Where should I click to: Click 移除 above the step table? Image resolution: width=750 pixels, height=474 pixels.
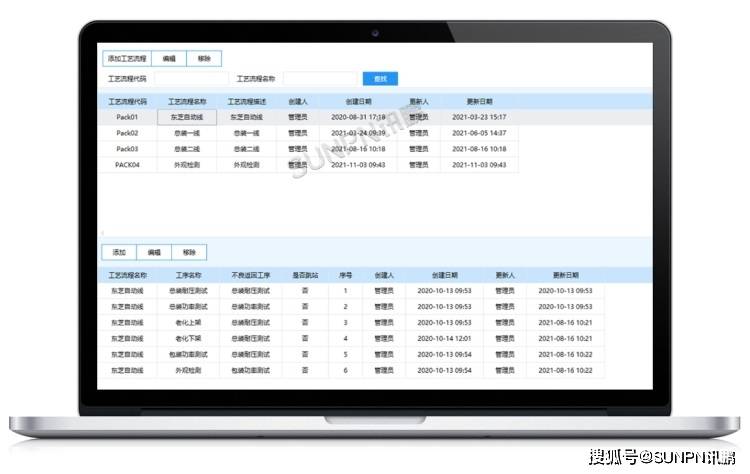(x=189, y=253)
